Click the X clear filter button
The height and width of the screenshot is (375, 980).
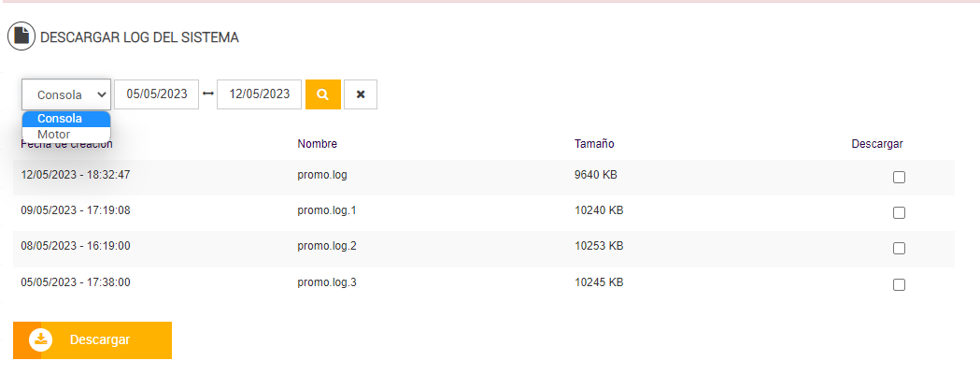pos(361,94)
